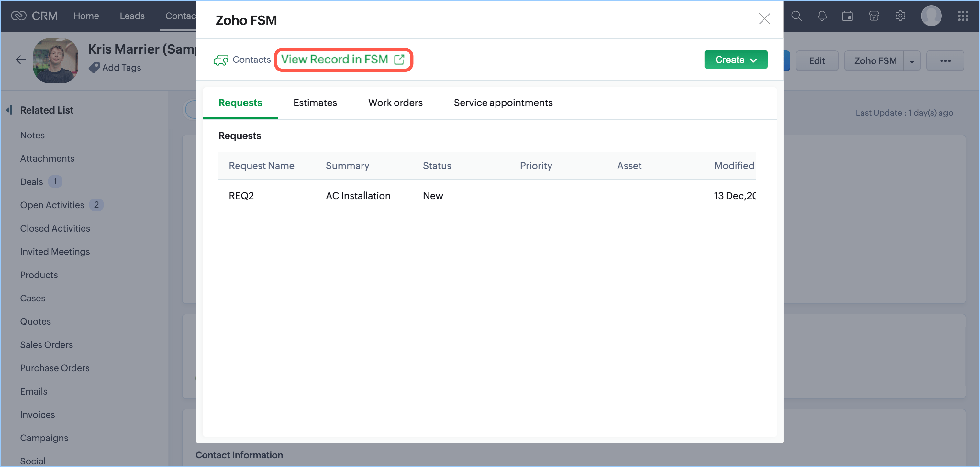Open the three-dots more actions menu
980x467 pixels.
(945, 61)
